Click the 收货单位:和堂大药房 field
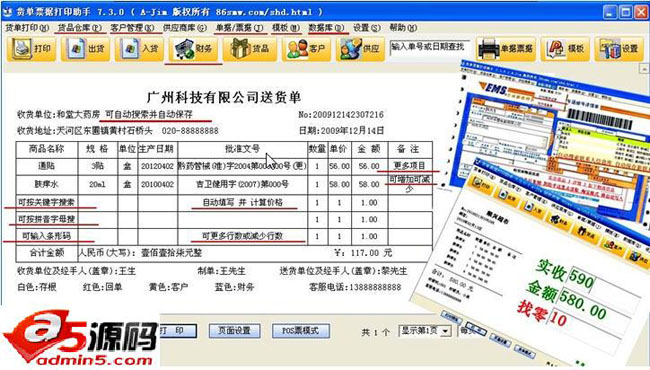 [x=58, y=114]
